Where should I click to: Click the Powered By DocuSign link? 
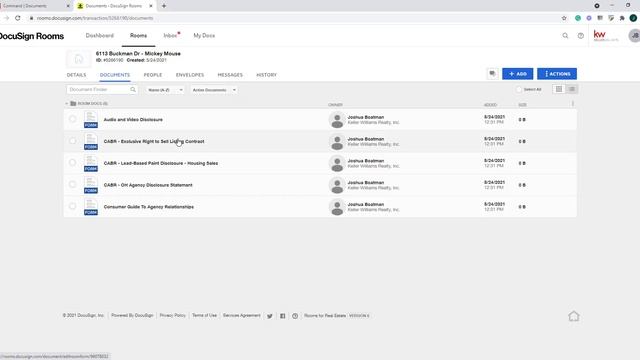click(x=132, y=316)
